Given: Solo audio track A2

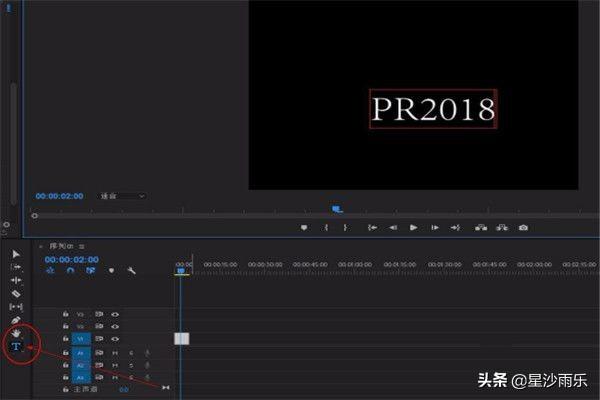Looking at the screenshot, I should (131, 366).
